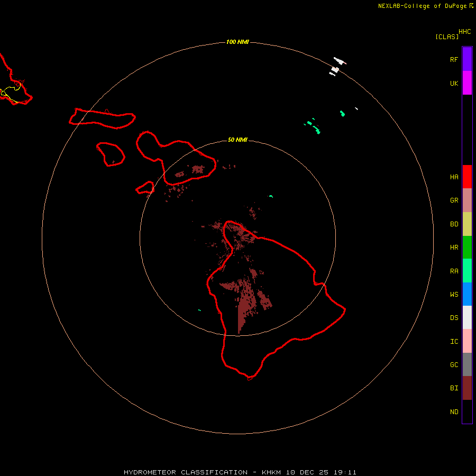Pick the RA light green legend swatch
The width and height of the screenshot is (476, 476).
(x=467, y=271)
